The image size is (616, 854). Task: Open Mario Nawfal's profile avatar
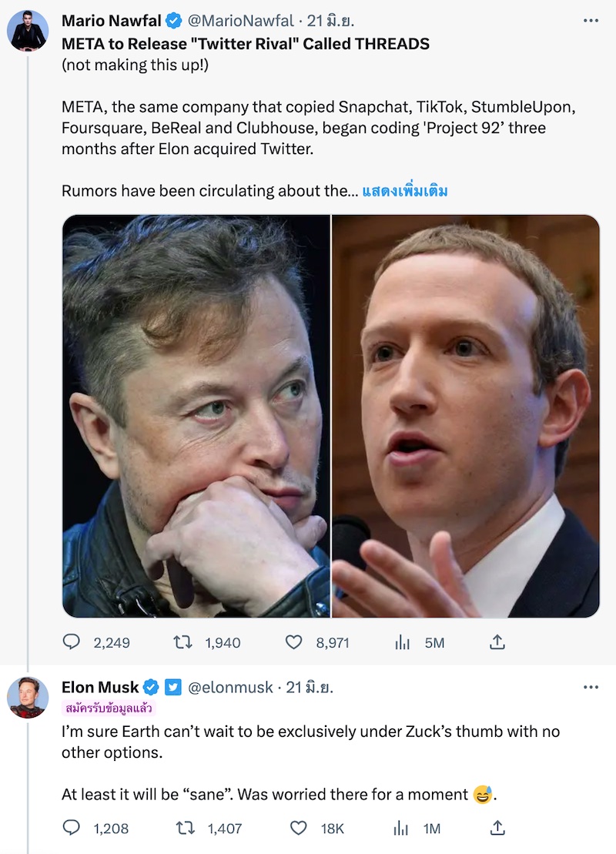coord(29,32)
